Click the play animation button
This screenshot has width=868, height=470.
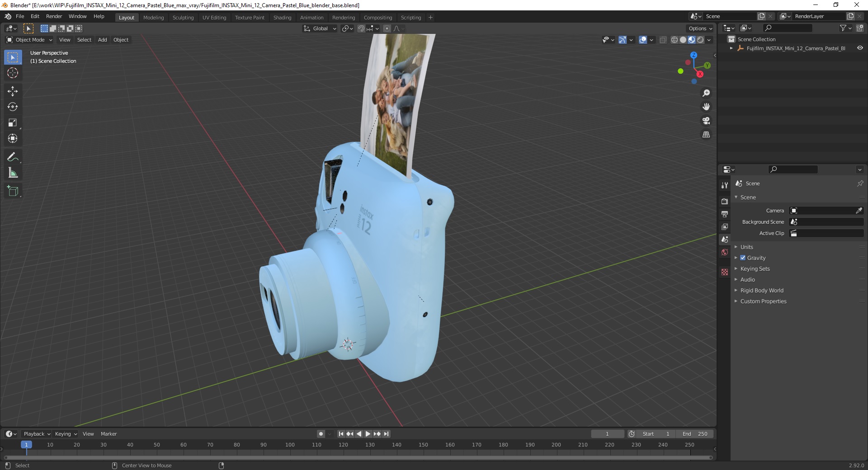point(368,434)
